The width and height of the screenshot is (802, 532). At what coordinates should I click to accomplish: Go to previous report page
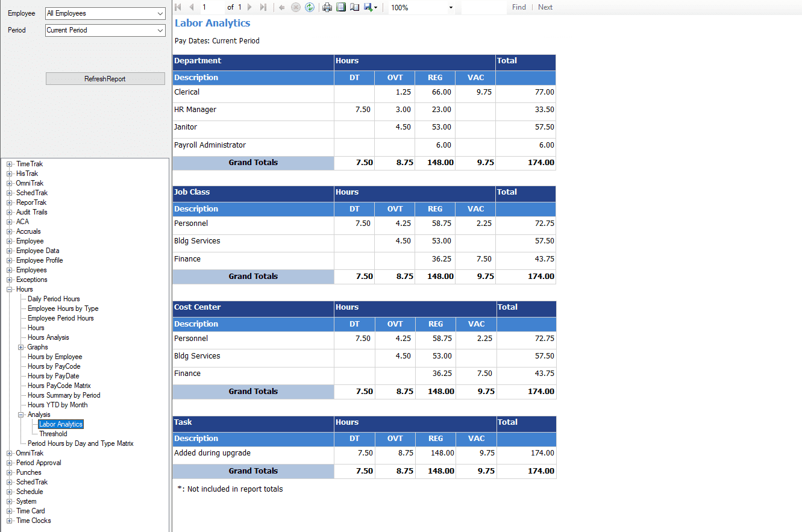(x=192, y=7)
